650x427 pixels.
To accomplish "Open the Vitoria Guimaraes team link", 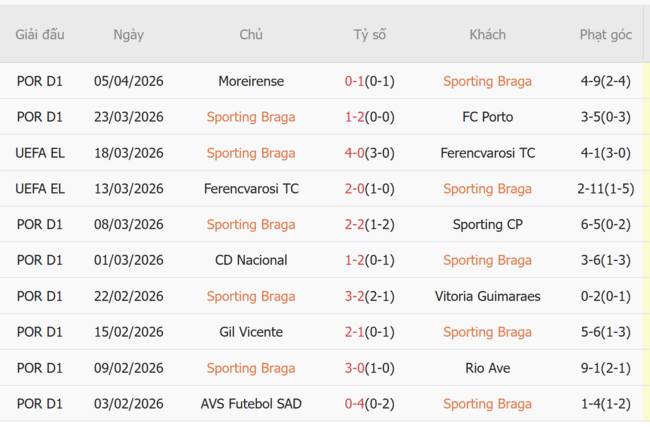I will 488,296.
